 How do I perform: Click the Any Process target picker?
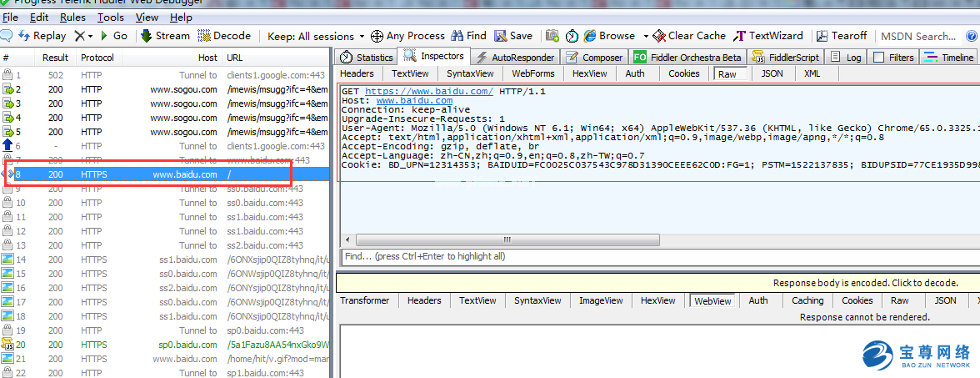pos(407,36)
